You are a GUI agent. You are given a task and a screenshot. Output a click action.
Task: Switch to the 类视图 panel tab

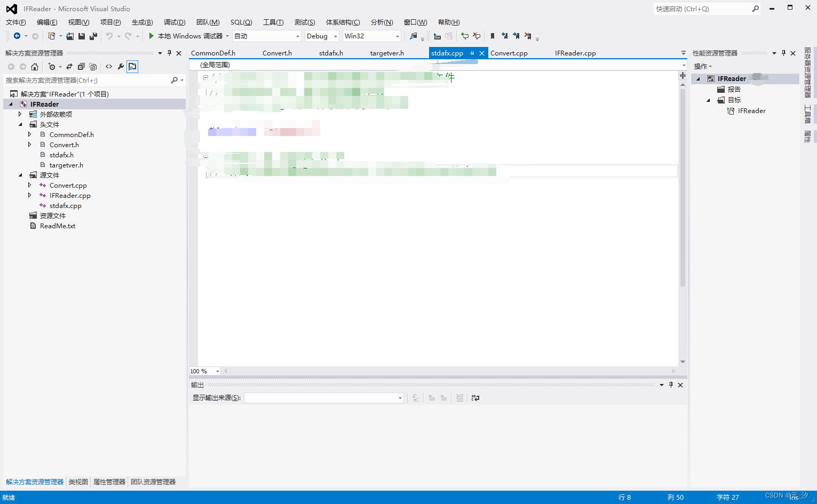coord(78,482)
